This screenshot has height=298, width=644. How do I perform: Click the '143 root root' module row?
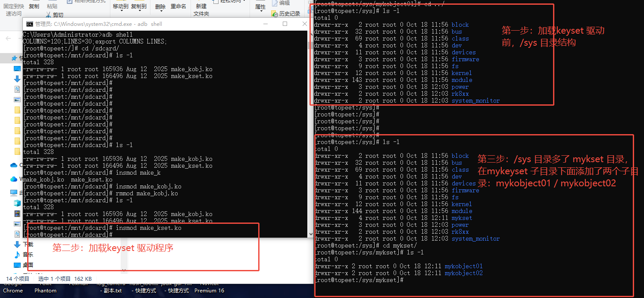(393, 80)
